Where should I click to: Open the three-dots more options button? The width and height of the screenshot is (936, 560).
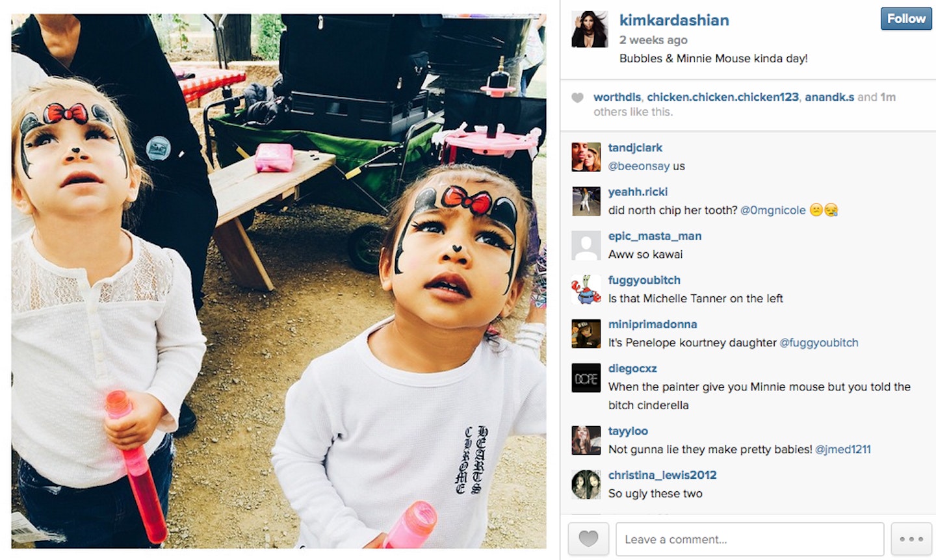click(x=911, y=539)
